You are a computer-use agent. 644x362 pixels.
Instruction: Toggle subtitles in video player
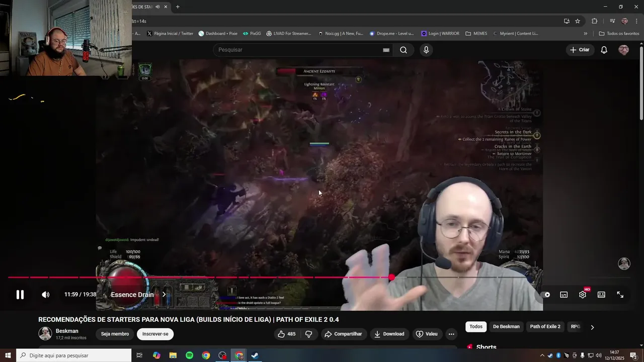coord(564,295)
